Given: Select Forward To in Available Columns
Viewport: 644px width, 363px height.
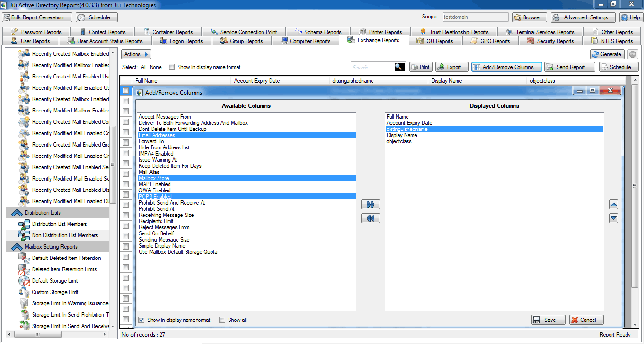Looking at the screenshot, I should (x=246, y=141).
